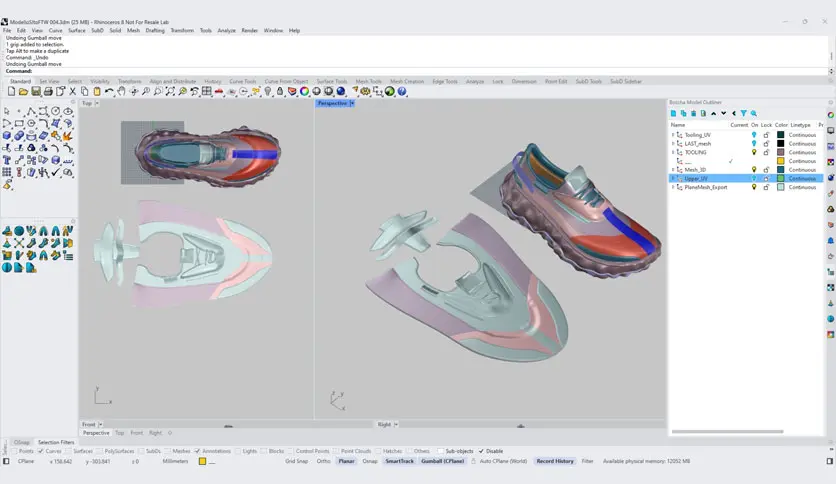Toggle visibility bulb of Tooling_UV layer
The height and width of the screenshot is (484, 836).
(x=754, y=135)
